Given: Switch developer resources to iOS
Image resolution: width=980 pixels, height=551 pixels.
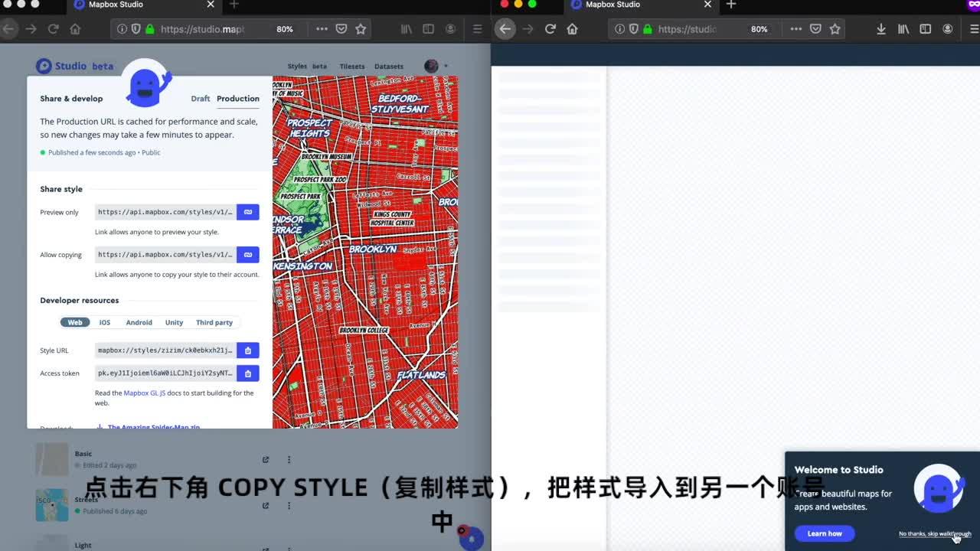Looking at the screenshot, I should 104,322.
